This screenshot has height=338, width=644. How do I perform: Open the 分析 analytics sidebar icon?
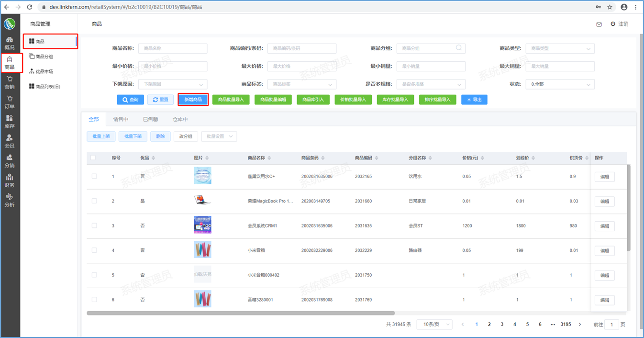click(10, 200)
